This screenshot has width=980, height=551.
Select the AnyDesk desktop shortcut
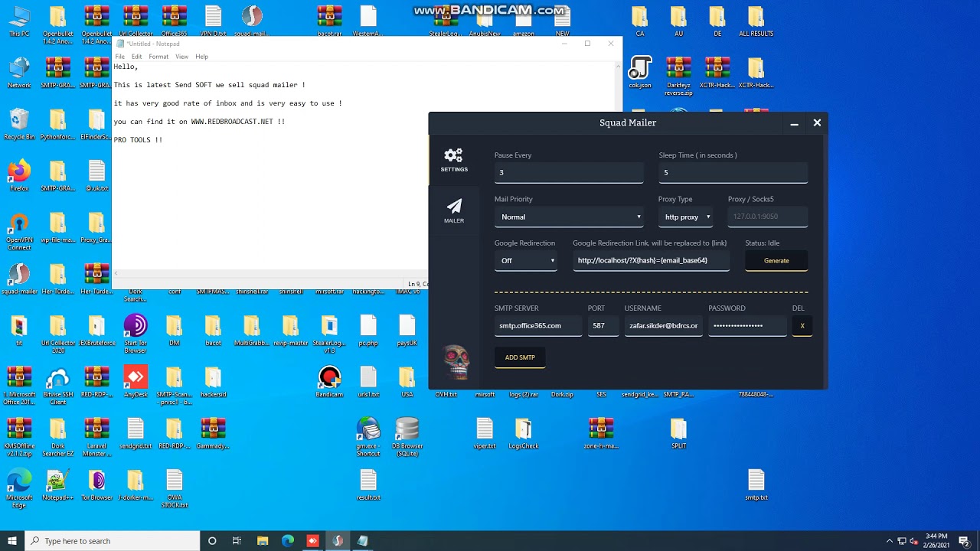coord(136,378)
